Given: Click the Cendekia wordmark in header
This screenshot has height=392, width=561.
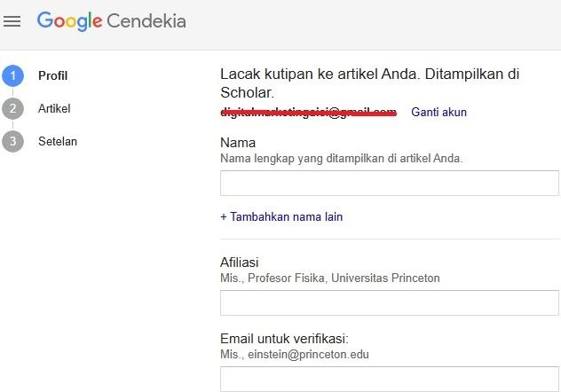Looking at the screenshot, I should pos(146,21).
